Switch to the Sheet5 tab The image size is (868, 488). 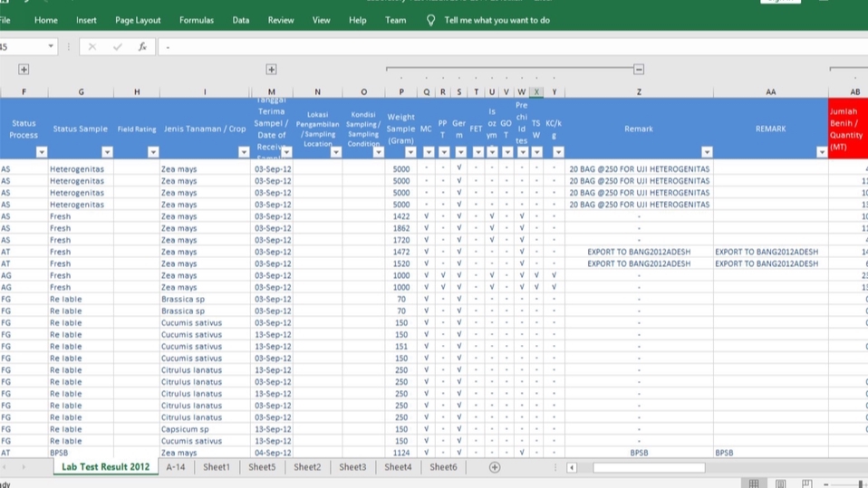click(262, 467)
